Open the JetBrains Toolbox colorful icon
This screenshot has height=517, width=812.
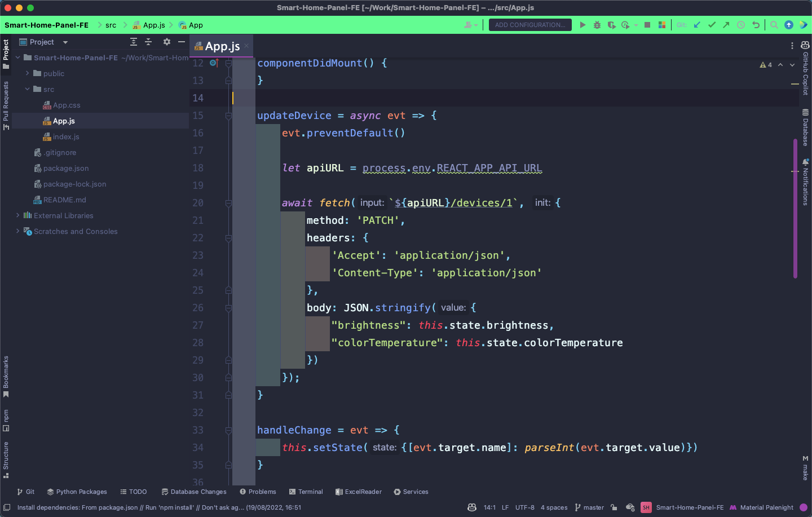804,25
